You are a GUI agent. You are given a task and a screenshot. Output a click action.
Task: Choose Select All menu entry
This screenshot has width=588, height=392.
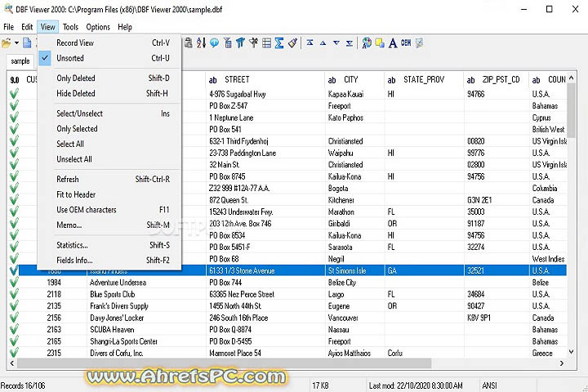110,144
